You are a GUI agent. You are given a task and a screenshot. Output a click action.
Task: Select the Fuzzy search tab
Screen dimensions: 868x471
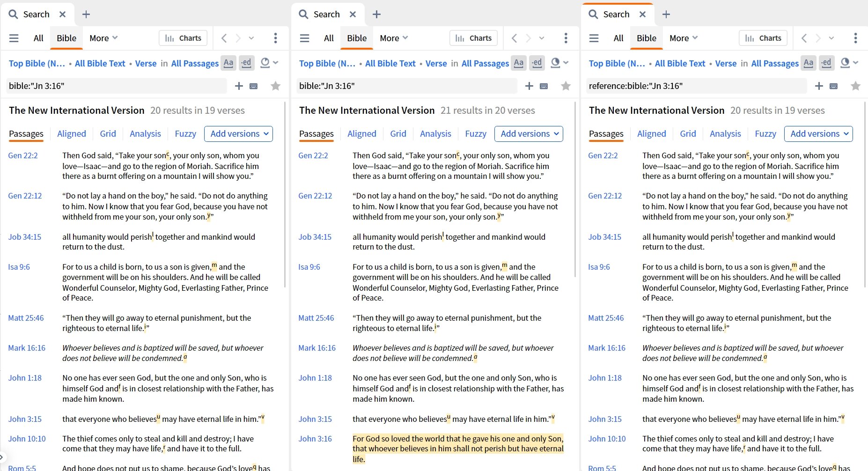[185, 134]
